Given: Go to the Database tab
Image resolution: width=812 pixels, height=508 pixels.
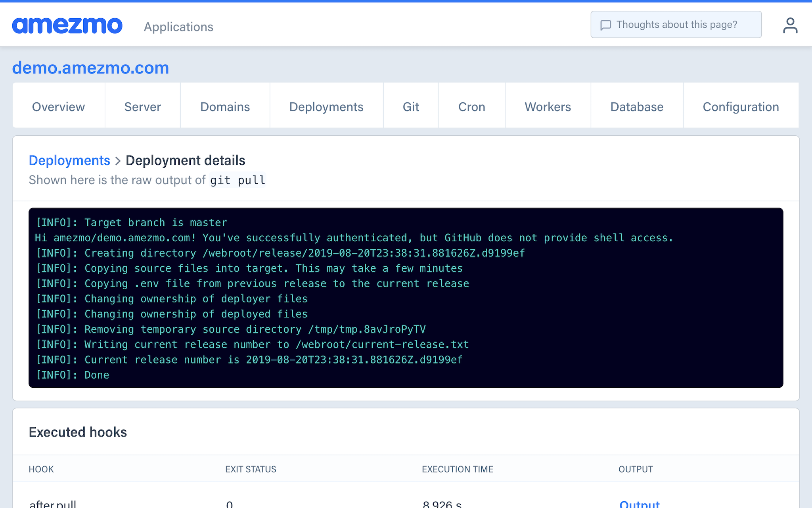Looking at the screenshot, I should click(x=637, y=106).
